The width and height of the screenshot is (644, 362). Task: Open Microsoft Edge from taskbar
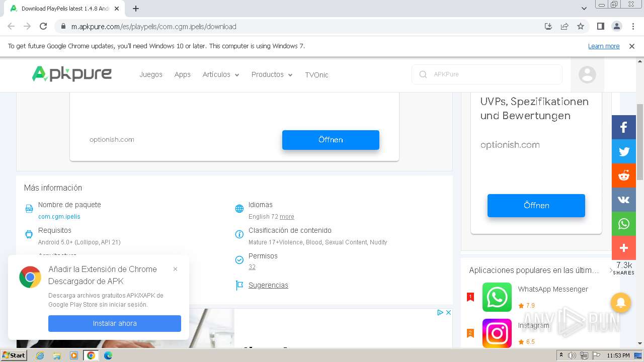click(108, 355)
